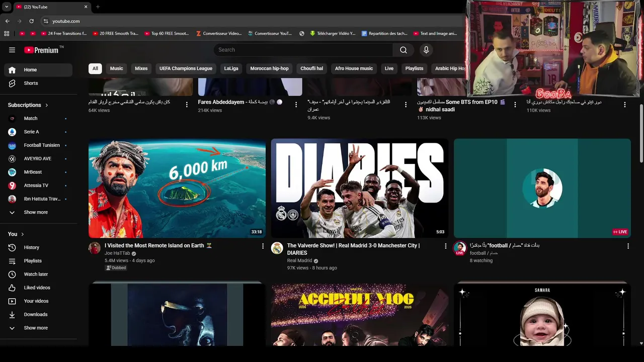Image resolution: width=644 pixels, height=362 pixels.
Task: Open Your videos in the sidebar
Action: coord(38,301)
